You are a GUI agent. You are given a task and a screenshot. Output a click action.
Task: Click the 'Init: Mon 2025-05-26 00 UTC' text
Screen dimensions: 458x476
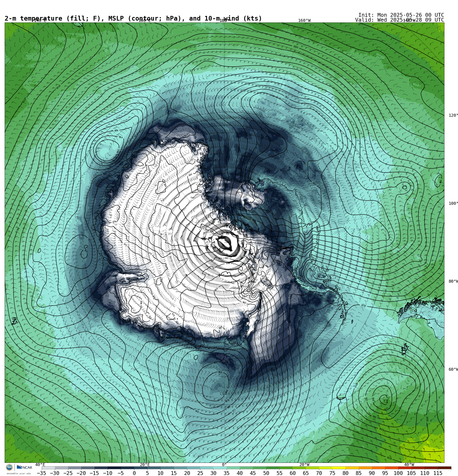401,15
